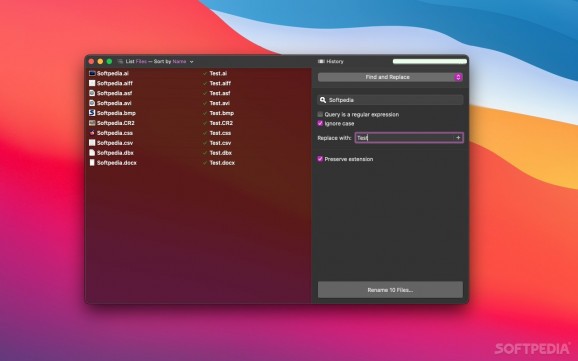The height and width of the screenshot is (361, 578).
Task: Click the Softpedia.dbx file icon
Action: [92, 153]
